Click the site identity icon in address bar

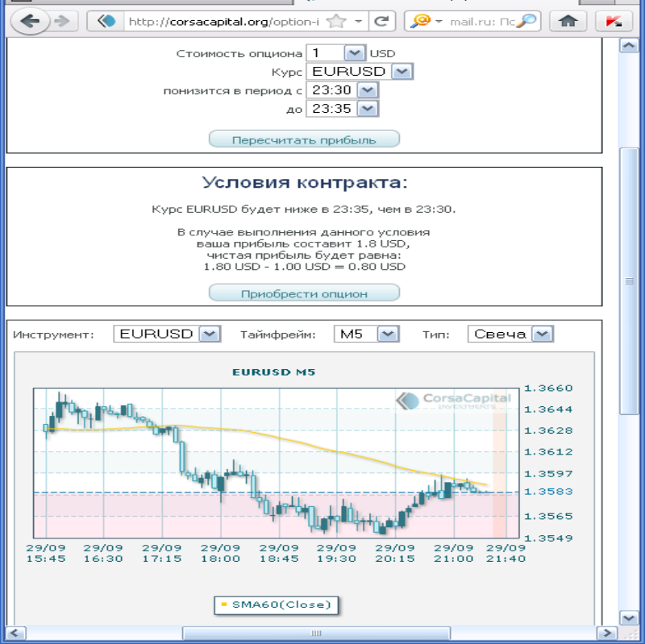106,21
